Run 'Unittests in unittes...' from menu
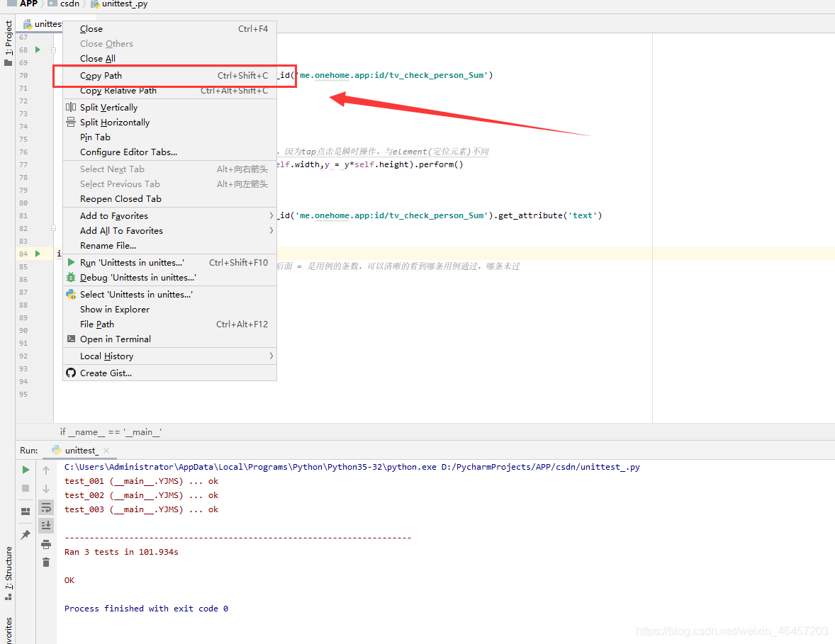 (x=169, y=263)
